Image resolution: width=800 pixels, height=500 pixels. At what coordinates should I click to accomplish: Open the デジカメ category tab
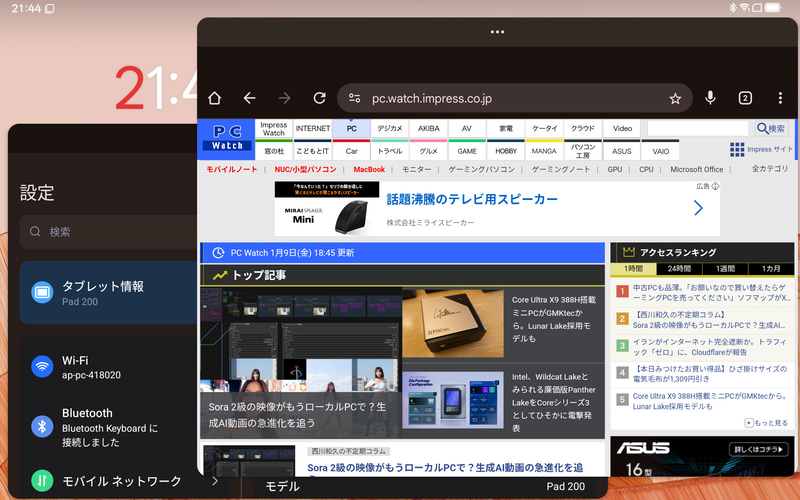coord(390,129)
